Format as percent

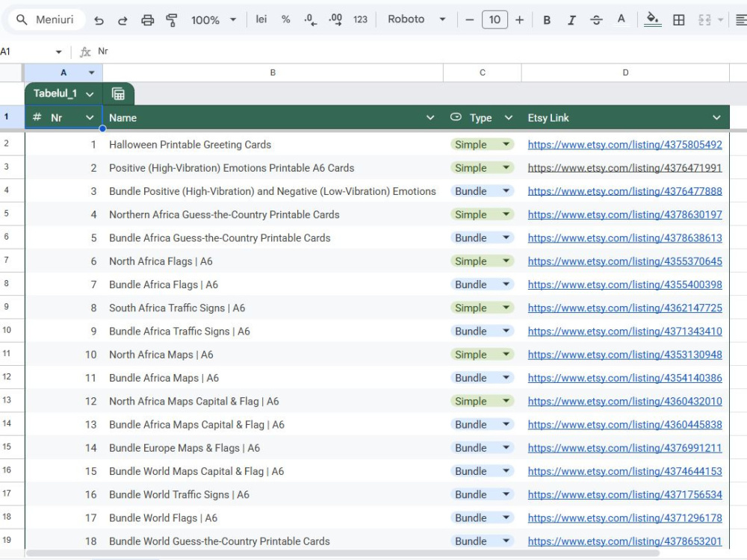pos(285,19)
